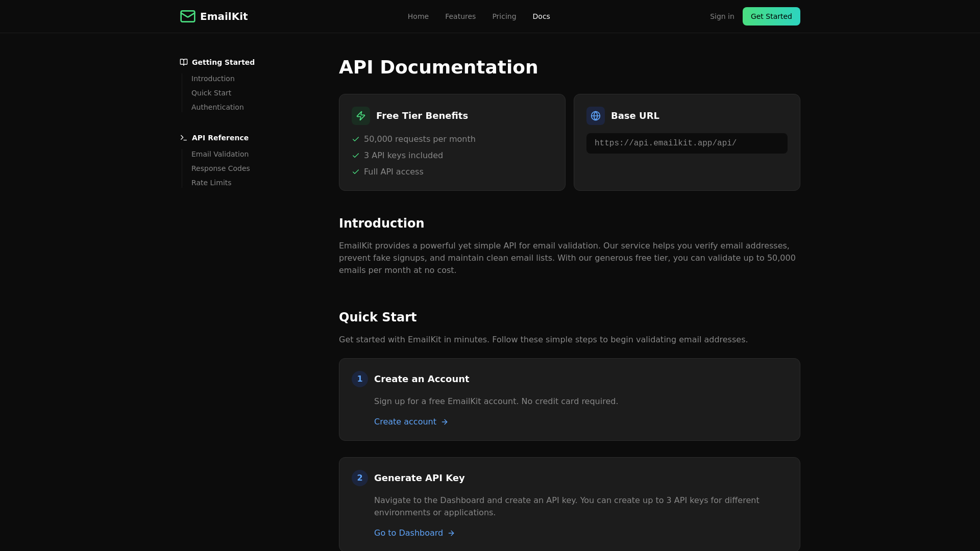Screen dimensions: 980x551
Task: Click the Free Tier Benefits lightning icon
Action: (361, 116)
